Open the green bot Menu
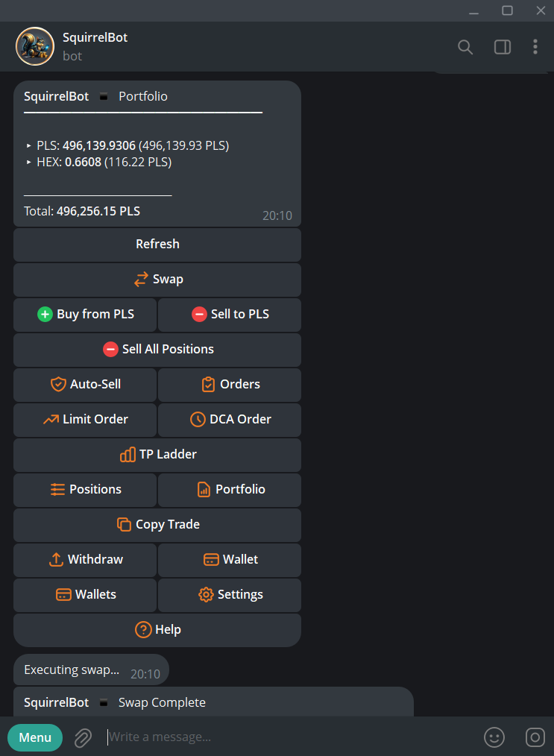This screenshot has height=756, width=554. (34, 737)
